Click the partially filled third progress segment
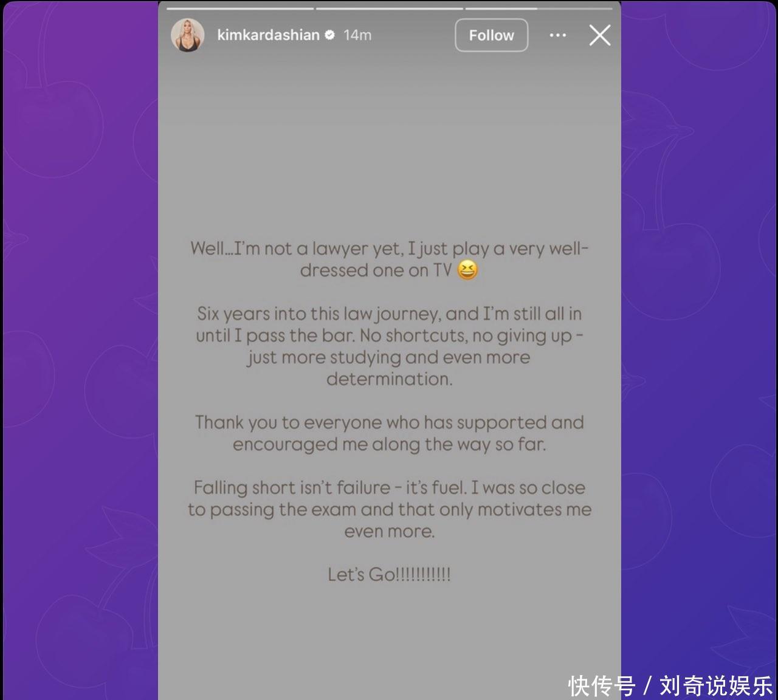The width and height of the screenshot is (778, 700). pos(539,9)
